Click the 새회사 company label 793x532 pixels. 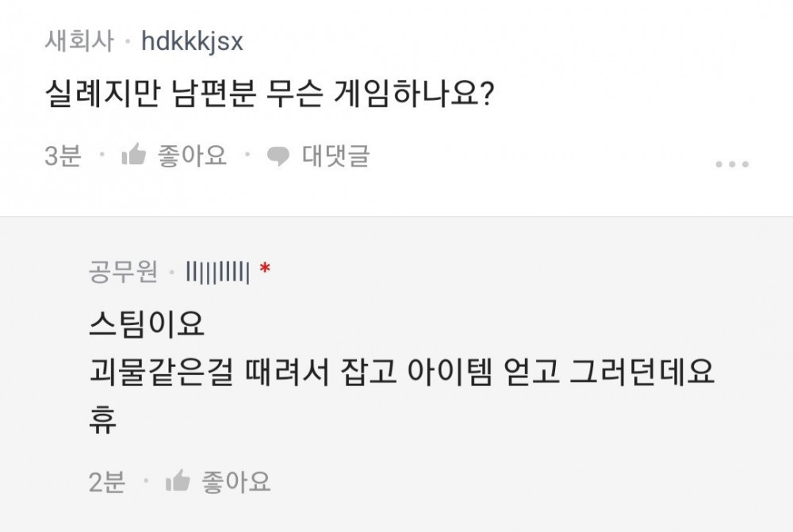(79, 41)
